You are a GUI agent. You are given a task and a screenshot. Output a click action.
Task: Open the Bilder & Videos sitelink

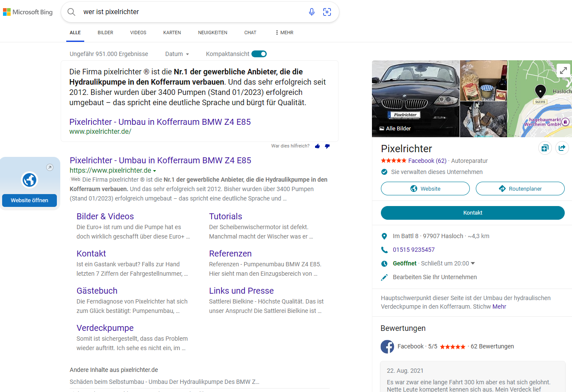click(x=105, y=216)
